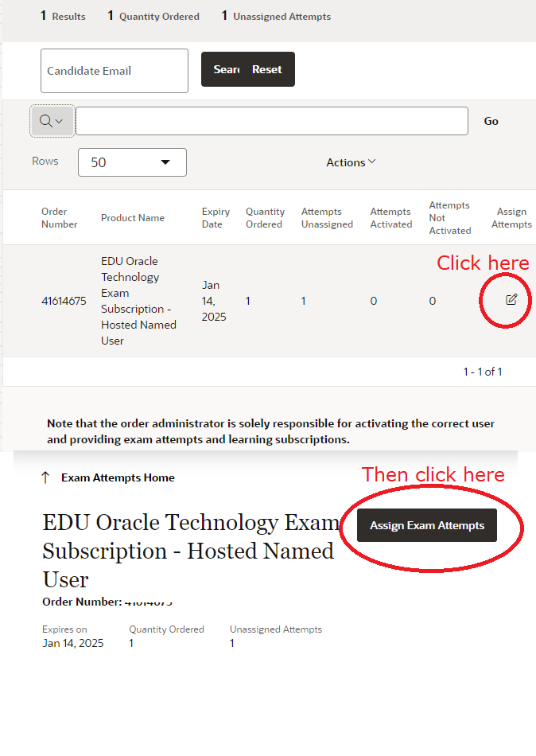Open the search column selector magnifier
Viewport: 536px width, 756px height.
tap(52, 121)
